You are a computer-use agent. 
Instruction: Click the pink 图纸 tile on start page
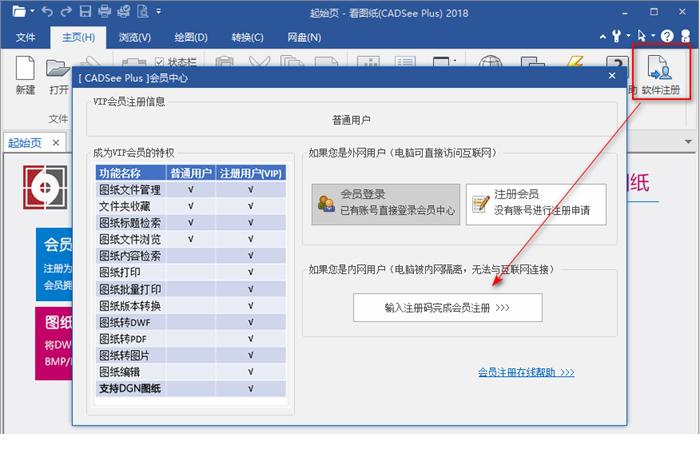point(54,343)
